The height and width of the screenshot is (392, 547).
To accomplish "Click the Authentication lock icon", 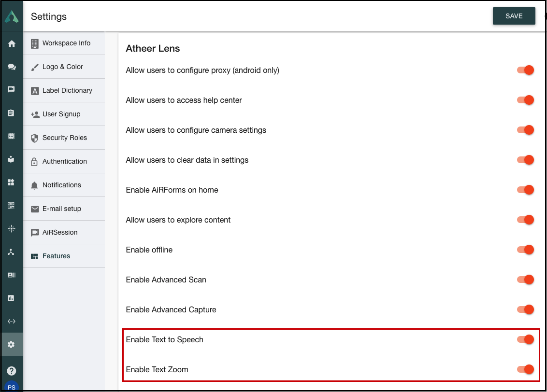I will pyautogui.click(x=34, y=162).
